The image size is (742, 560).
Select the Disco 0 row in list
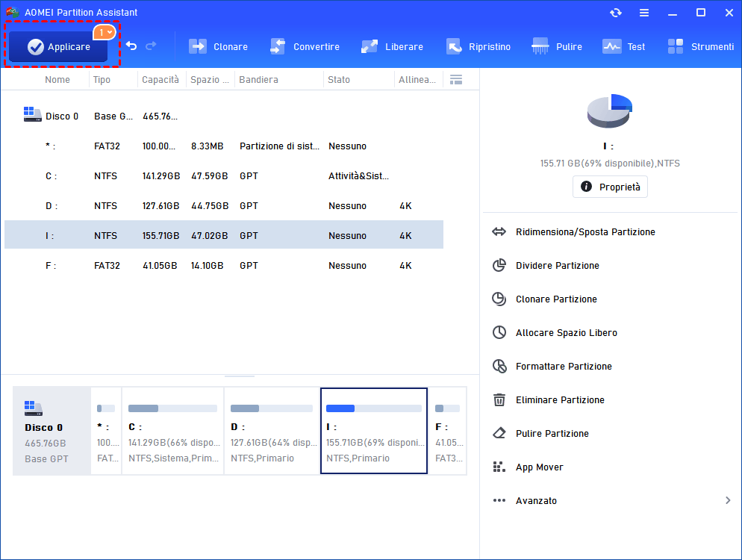pyautogui.click(x=224, y=116)
